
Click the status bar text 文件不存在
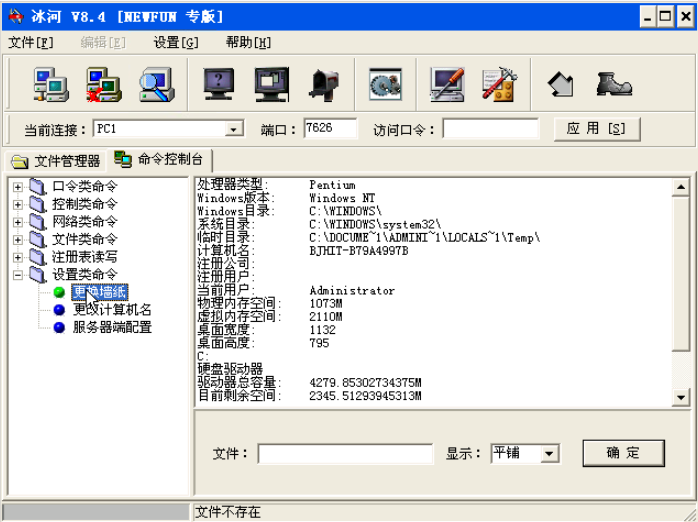click(228, 512)
